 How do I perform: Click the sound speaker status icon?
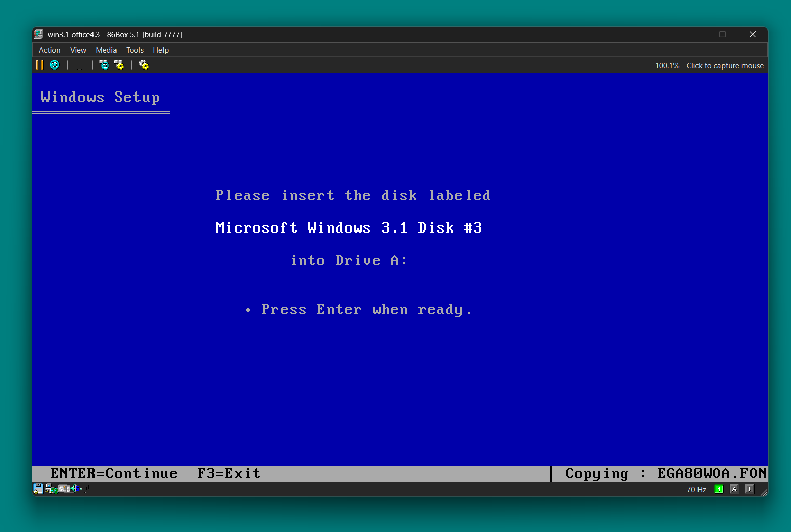[74, 489]
